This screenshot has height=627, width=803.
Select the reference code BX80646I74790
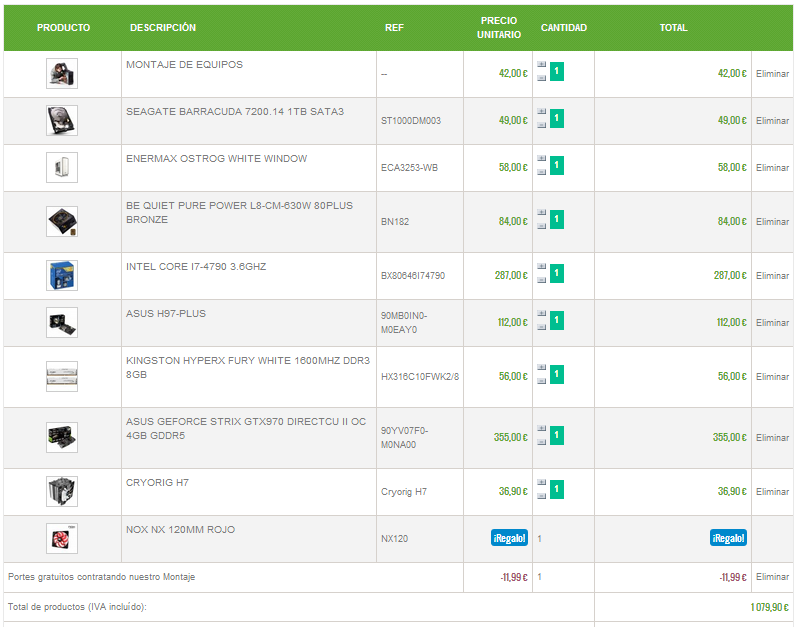pyautogui.click(x=413, y=276)
